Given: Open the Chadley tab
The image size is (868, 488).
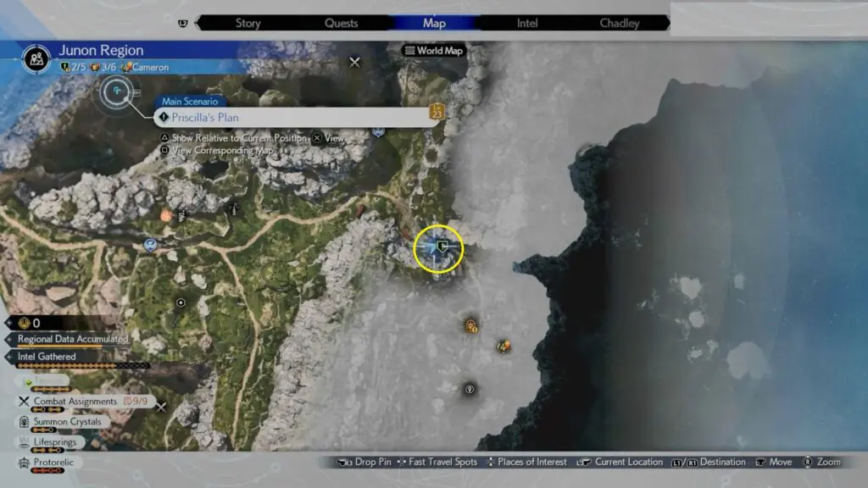Looking at the screenshot, I should click(620, 23).
